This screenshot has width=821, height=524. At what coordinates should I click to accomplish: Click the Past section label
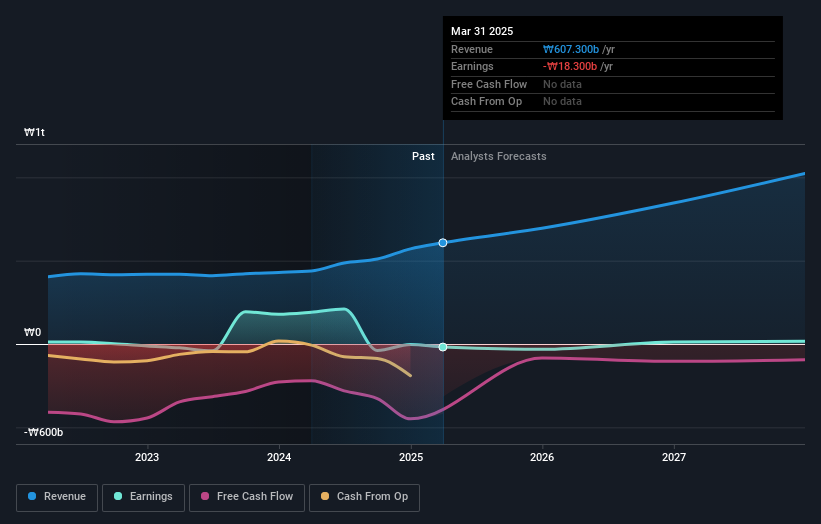coord(423,157)
